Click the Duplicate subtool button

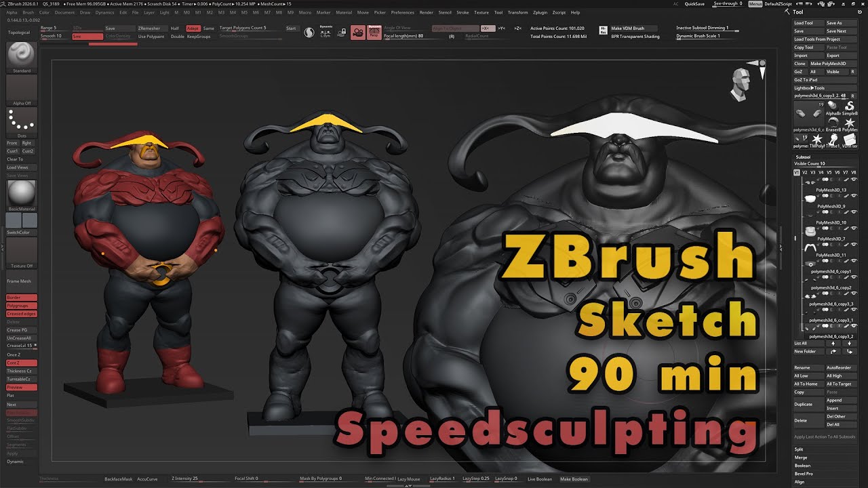(x=808, y=404)
